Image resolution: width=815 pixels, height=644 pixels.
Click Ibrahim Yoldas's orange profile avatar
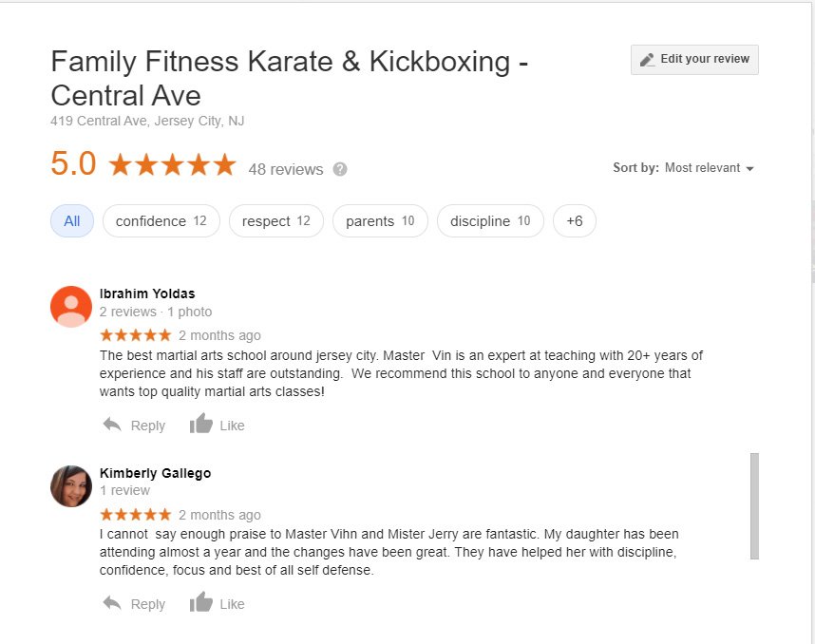tap(71, 306)
